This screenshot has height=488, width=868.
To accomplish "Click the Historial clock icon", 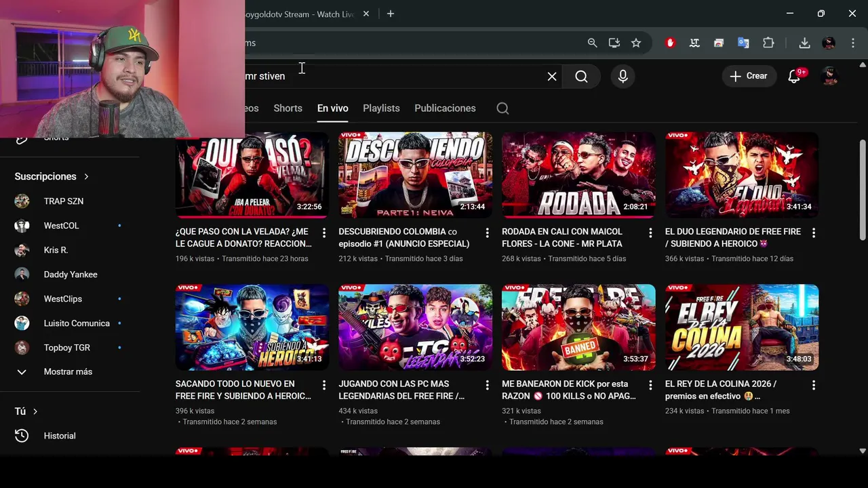I will (x=22, y=436).
